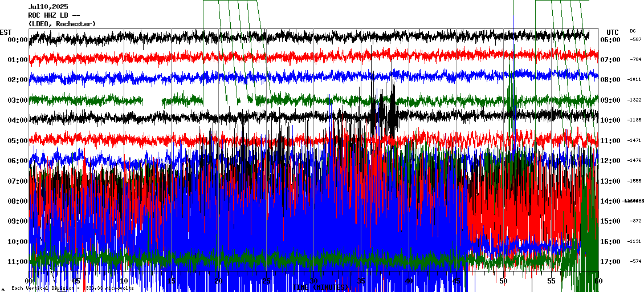Click the -574 DC offset value

coord(635,262)
